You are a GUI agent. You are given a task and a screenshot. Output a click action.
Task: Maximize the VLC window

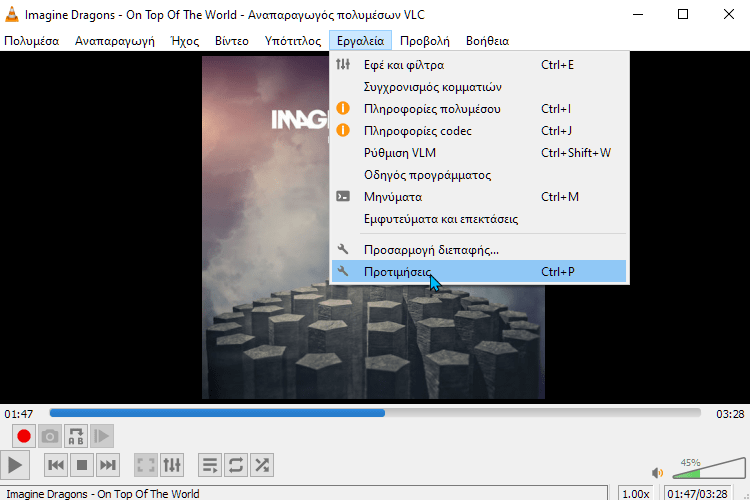point(683,14)
